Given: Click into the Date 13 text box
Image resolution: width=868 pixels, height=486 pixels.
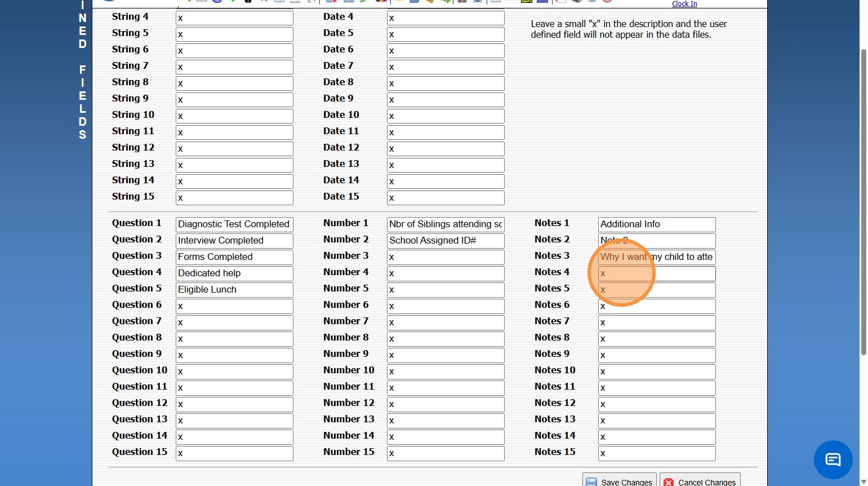Looking at the screenshot, I should [446, 165].
